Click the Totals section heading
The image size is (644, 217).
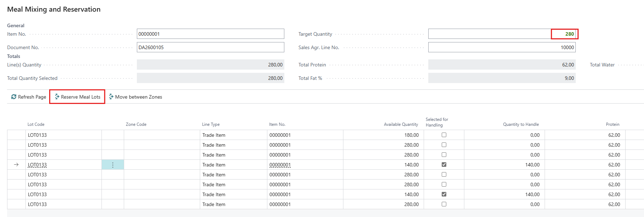click(x=13, y=56)
